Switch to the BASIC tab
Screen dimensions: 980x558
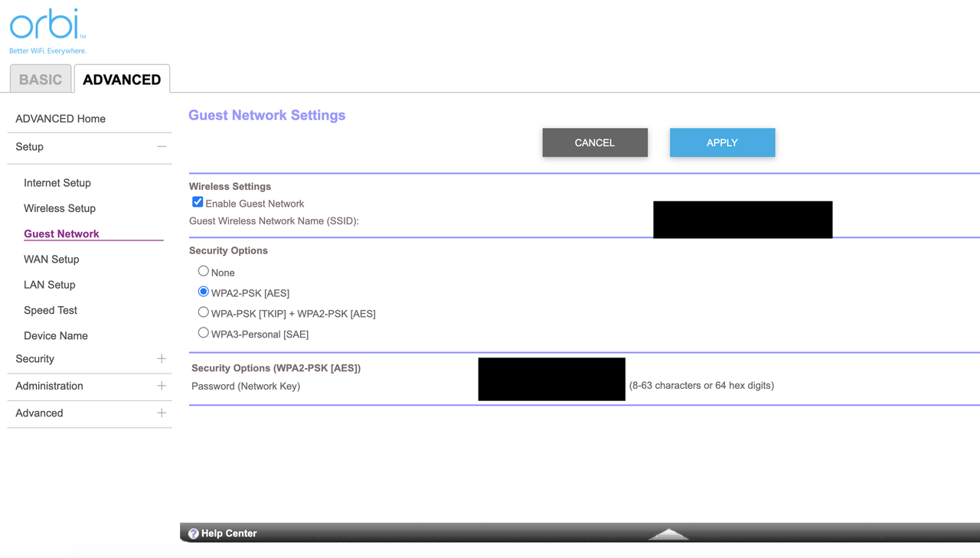click(40, 79)
